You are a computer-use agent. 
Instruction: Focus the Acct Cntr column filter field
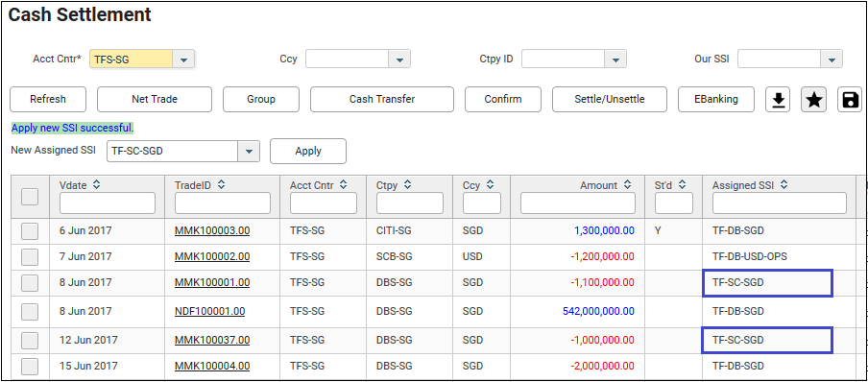coord(324,203)
